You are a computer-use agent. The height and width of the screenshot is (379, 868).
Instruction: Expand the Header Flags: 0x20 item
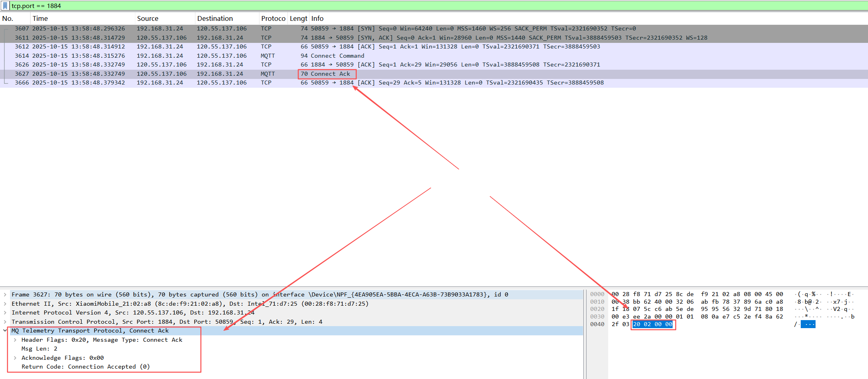[x=15, y=340]
